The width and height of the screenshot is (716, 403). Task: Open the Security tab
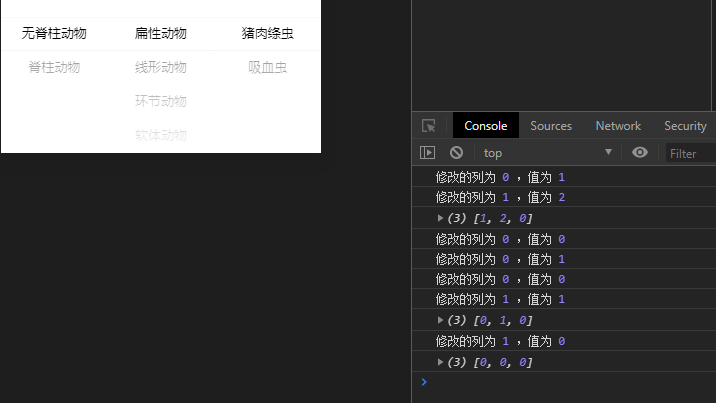pyautogui.click(x=685, y=126)
